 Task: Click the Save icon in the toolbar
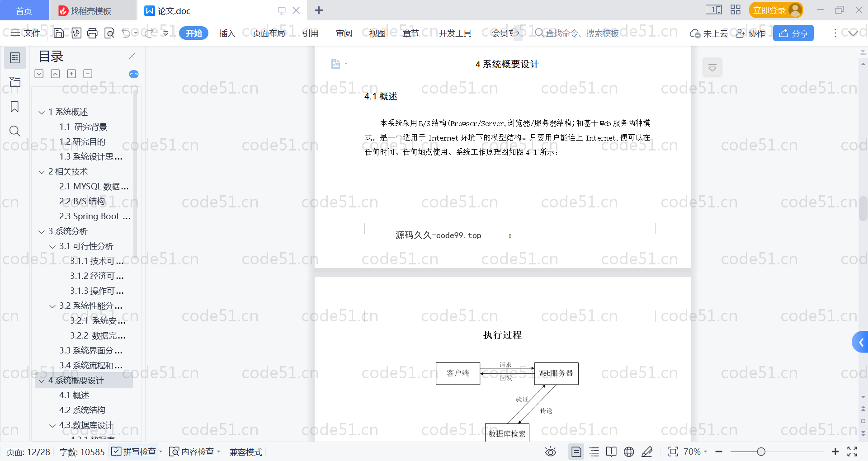click(59, 33)
